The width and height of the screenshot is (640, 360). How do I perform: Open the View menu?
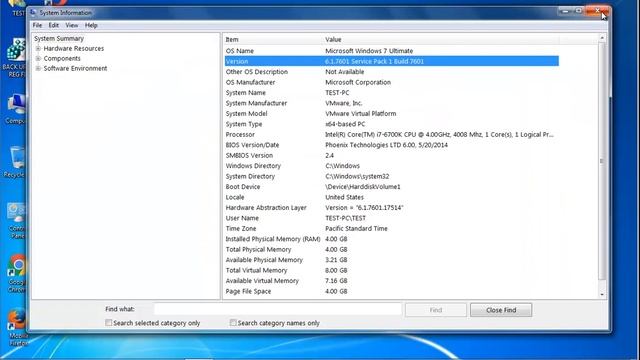(71, 25)
